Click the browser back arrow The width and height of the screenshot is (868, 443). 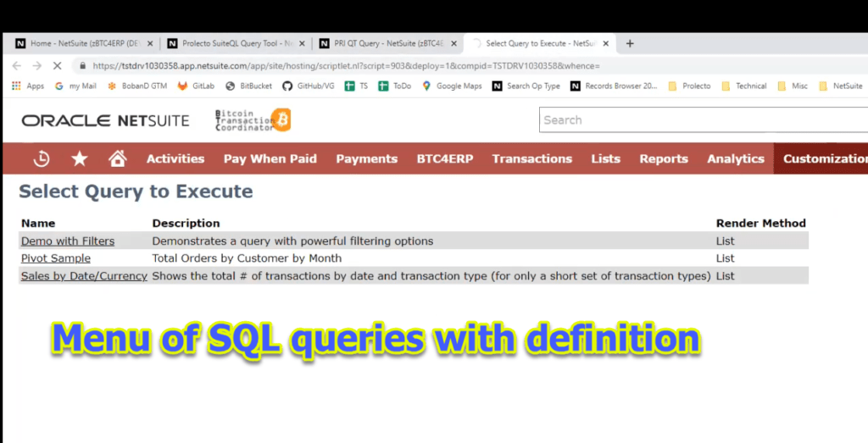pyautogui.click(x=17, y=66)
